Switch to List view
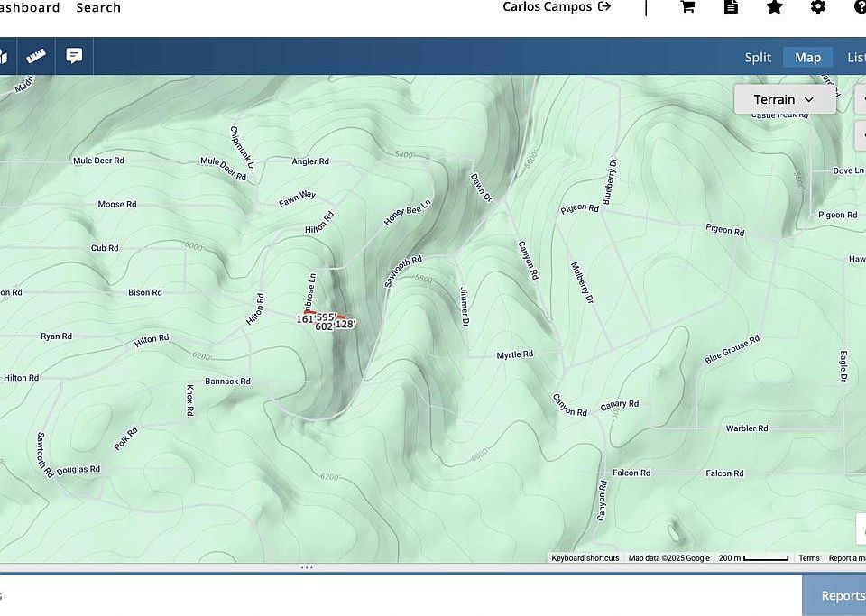This screenshot has width=866, height=616. point(856,57)
